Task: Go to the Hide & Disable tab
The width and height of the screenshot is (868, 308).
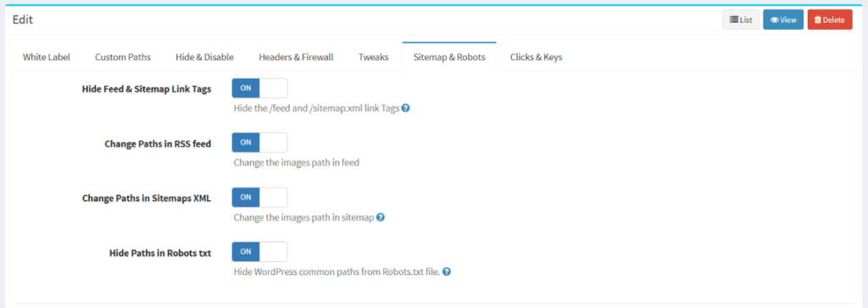Action: coord(205,57)
